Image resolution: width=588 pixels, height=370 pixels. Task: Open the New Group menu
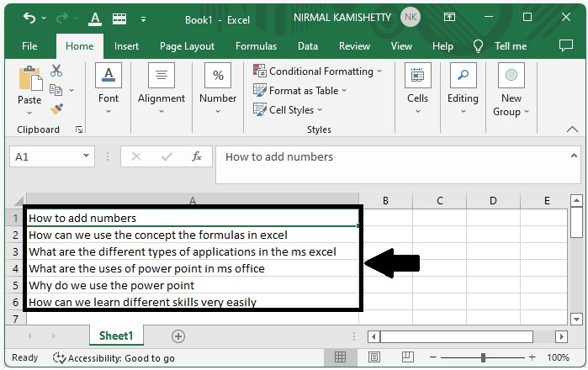[511, 90]
